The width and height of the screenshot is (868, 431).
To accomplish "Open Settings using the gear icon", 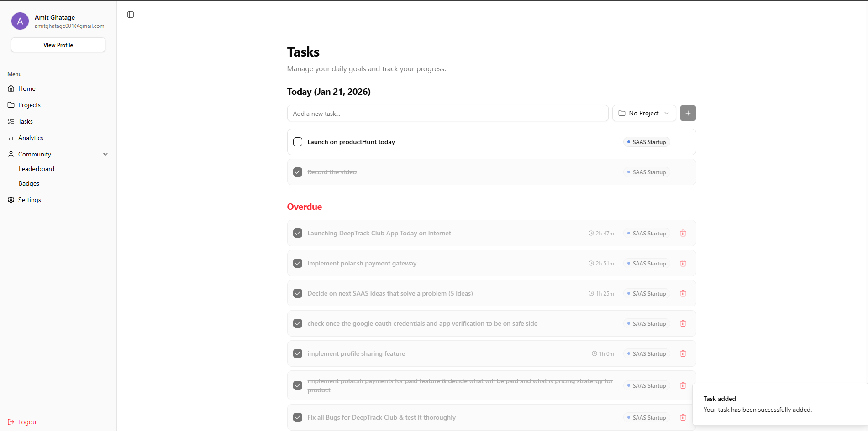I will [10, 200].
